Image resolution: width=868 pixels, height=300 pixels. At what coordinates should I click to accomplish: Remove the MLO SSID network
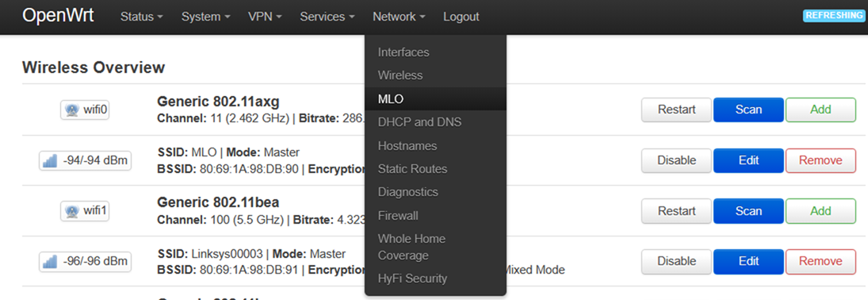820,160
